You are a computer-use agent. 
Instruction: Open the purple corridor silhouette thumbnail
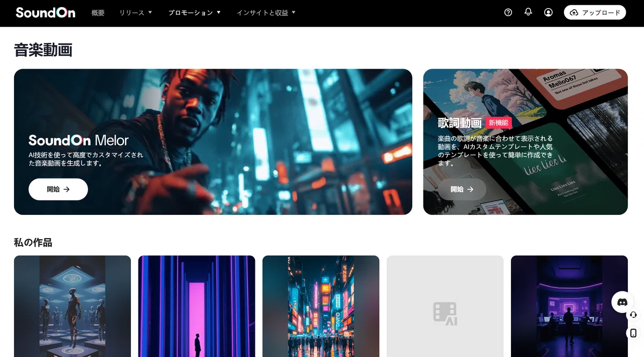click(196, 306)
